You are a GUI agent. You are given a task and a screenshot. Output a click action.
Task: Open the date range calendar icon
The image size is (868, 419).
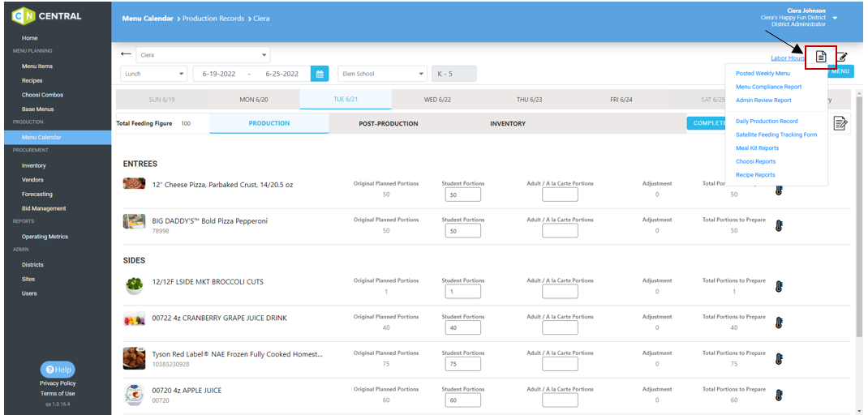tap(320, 74)
